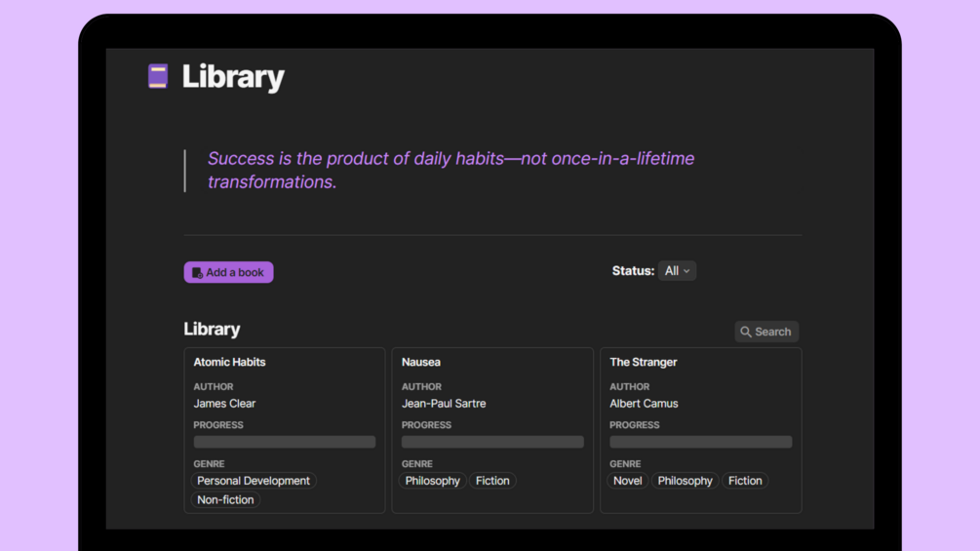This screenshot has height=551, width=980.
Task: Click the Add a book button
Action: pyautogui.click(x=229, y=272)
